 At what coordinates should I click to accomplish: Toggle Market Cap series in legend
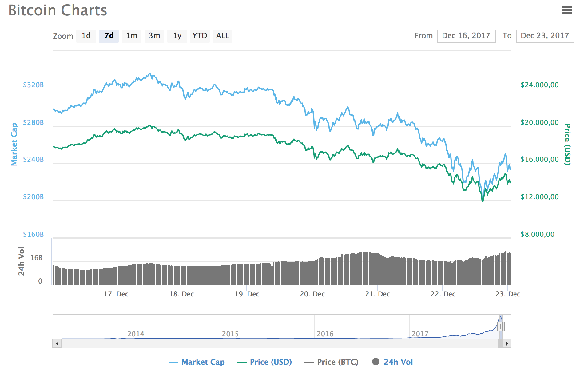(197, 362)
